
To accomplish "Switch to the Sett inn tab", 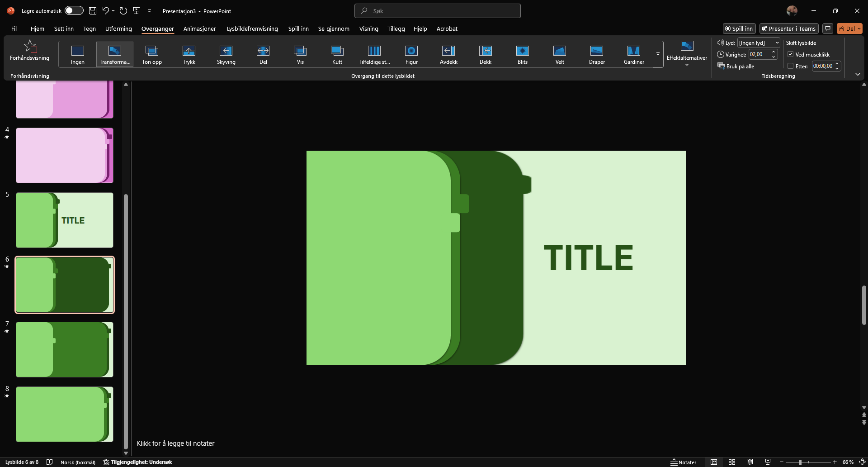I will point(64,29).
